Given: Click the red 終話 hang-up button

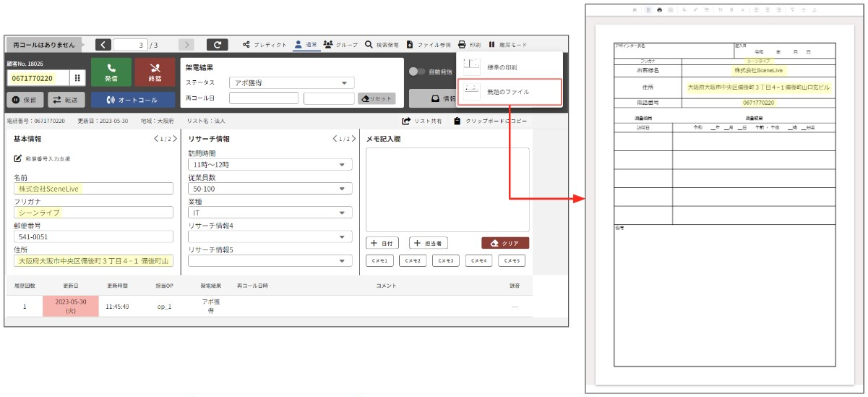Looking at the screenshot, I should (155, 72).
